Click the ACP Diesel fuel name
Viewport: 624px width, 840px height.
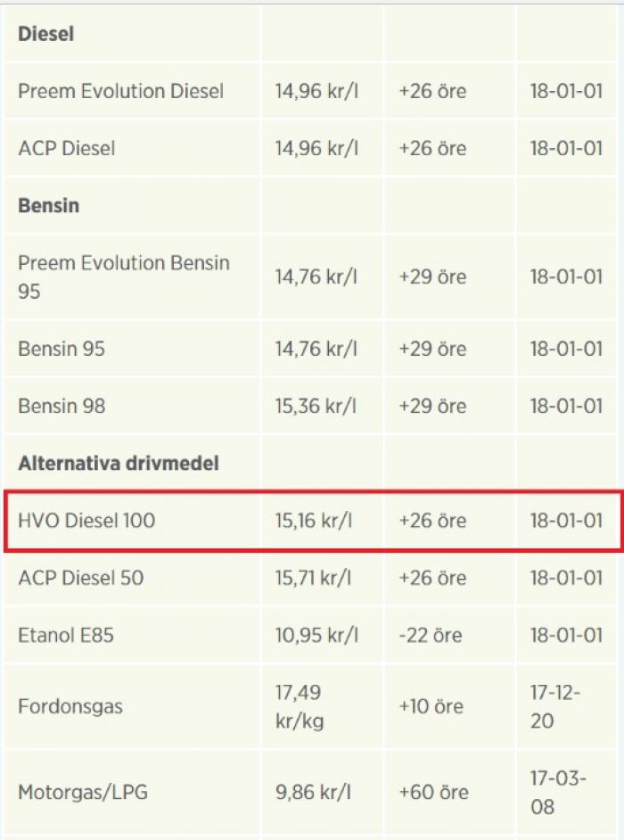(67, 148)
